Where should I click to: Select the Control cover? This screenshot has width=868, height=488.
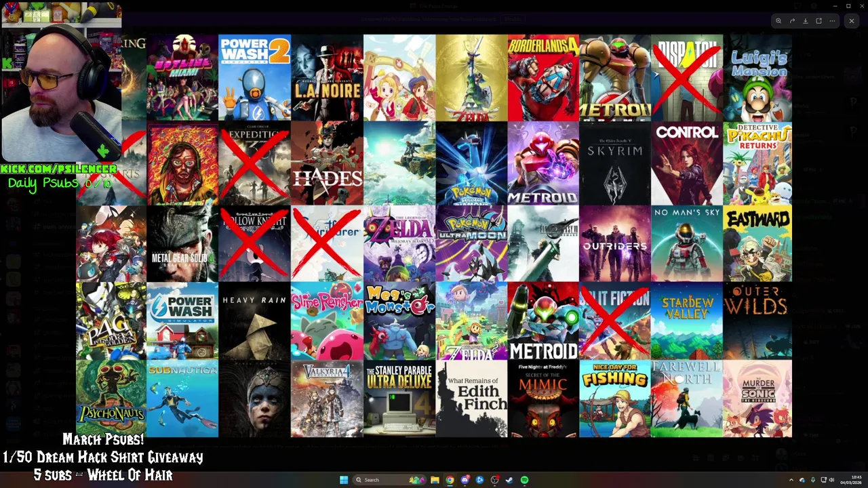pyautogui.click(x=687, y=163)
